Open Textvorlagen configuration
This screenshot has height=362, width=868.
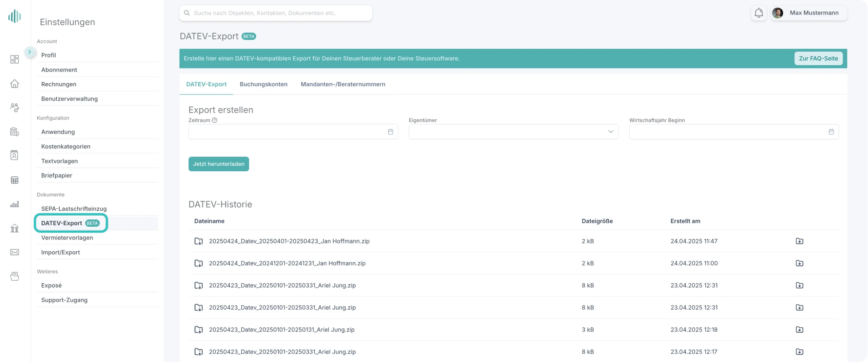point(97,161)
